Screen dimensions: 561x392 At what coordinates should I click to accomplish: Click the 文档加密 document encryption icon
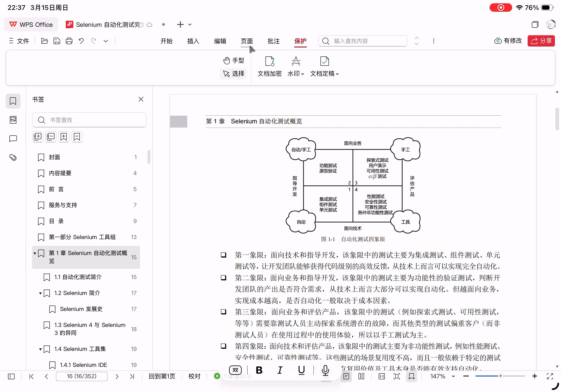pos(269,62)
